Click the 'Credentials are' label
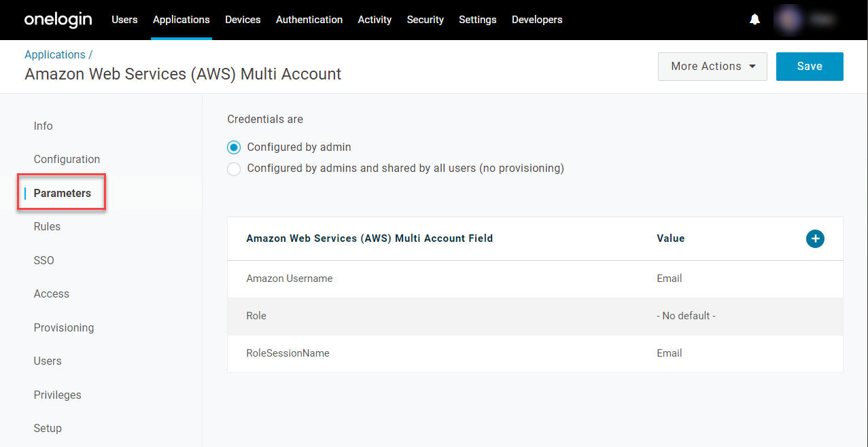The width and height of the screenshot is (868, 447). (265, 120)
